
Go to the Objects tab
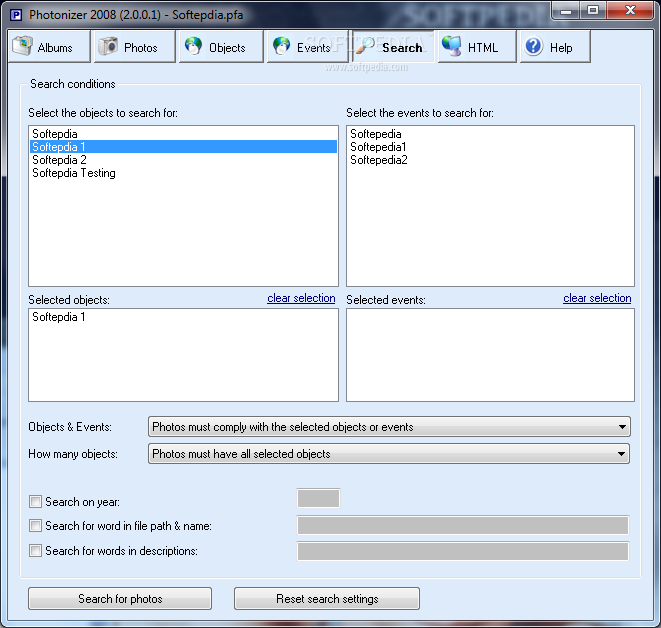click(221, 46)
